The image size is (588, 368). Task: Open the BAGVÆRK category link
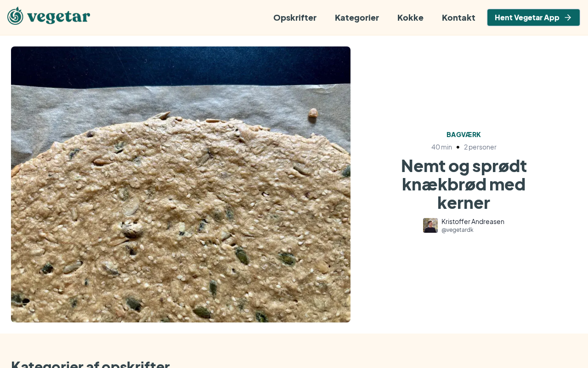tap(464, 135)
